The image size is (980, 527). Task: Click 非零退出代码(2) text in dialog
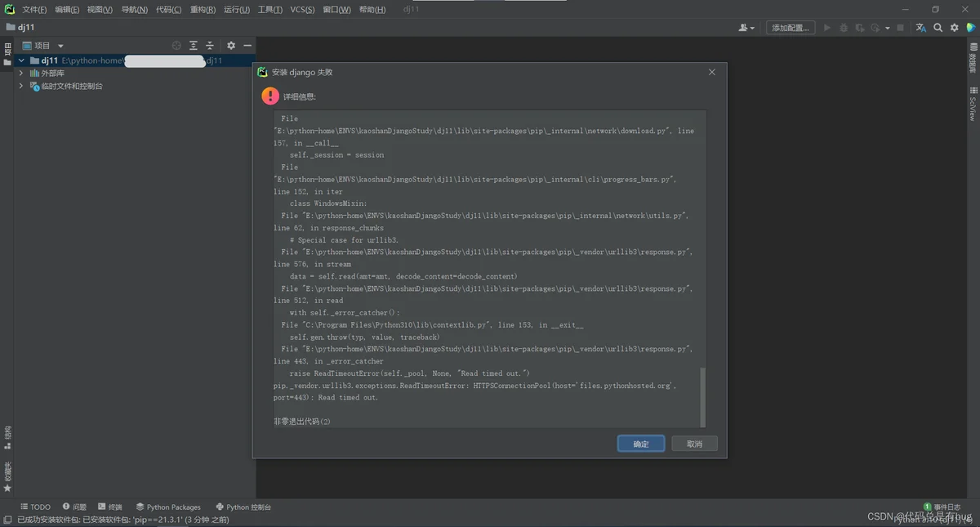[x=302, y=422]
